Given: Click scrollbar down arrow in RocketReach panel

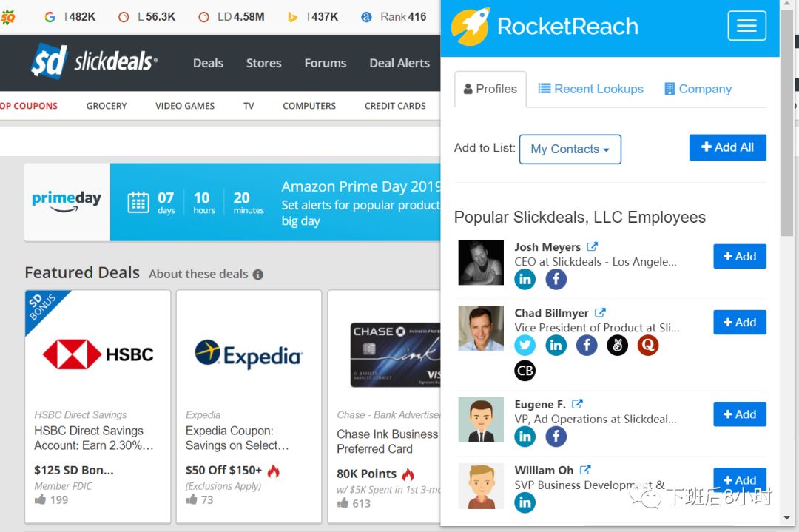Looking at the screenshot, I should (x=786, y=518).
